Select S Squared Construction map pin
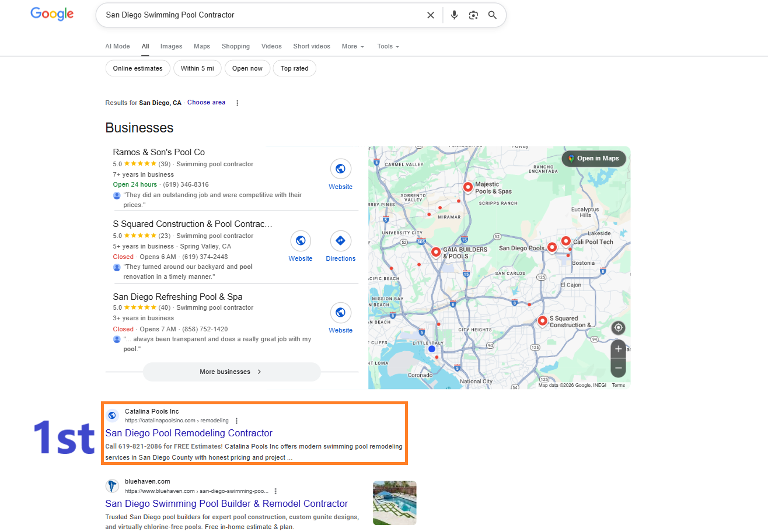Viewport: 768px width, 532px height. 542,321
